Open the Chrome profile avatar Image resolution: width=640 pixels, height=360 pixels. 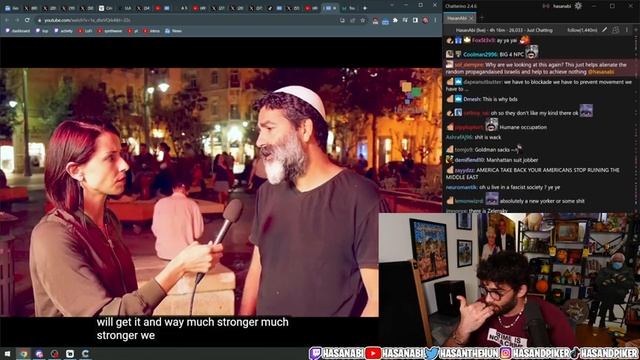(425, 20)
